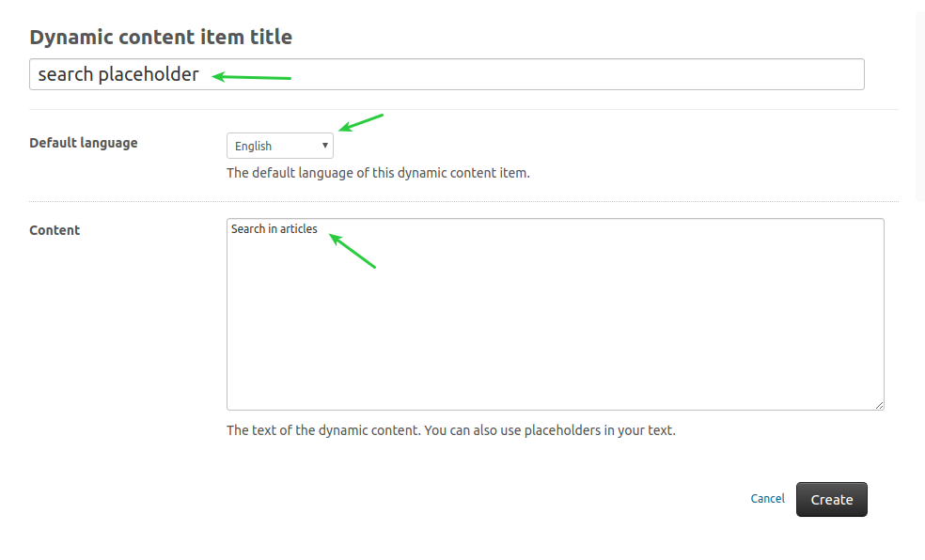Click the arrow on the English selector
925x560 pixels.
(325, 146)
